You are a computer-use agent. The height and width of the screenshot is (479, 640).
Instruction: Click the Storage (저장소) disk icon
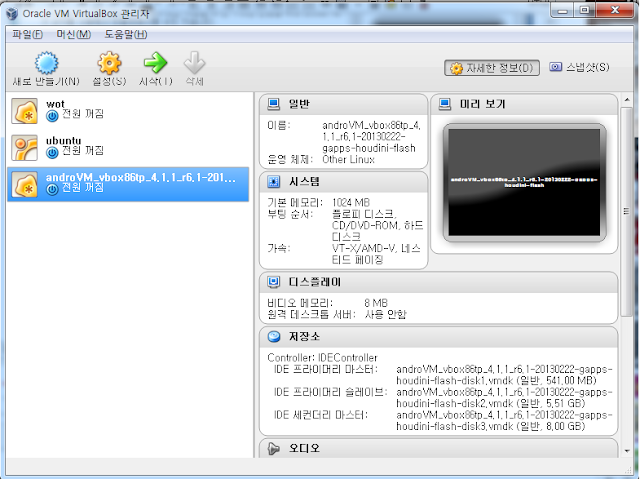point(274,337)
